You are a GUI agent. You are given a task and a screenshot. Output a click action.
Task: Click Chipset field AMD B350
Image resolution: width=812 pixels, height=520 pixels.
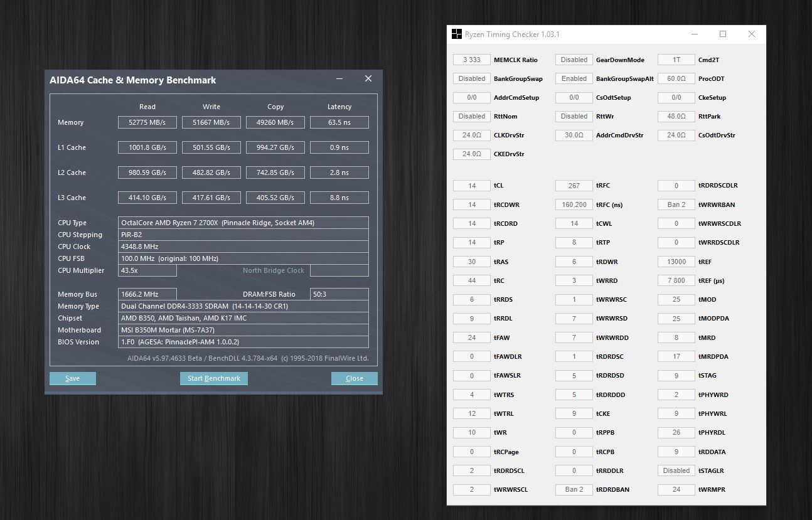coord(243,318)
